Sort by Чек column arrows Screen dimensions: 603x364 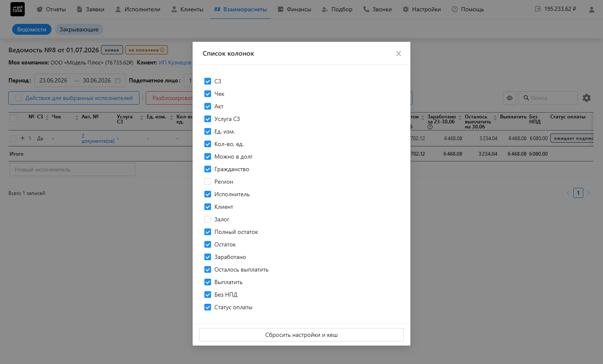click(77, 118)
